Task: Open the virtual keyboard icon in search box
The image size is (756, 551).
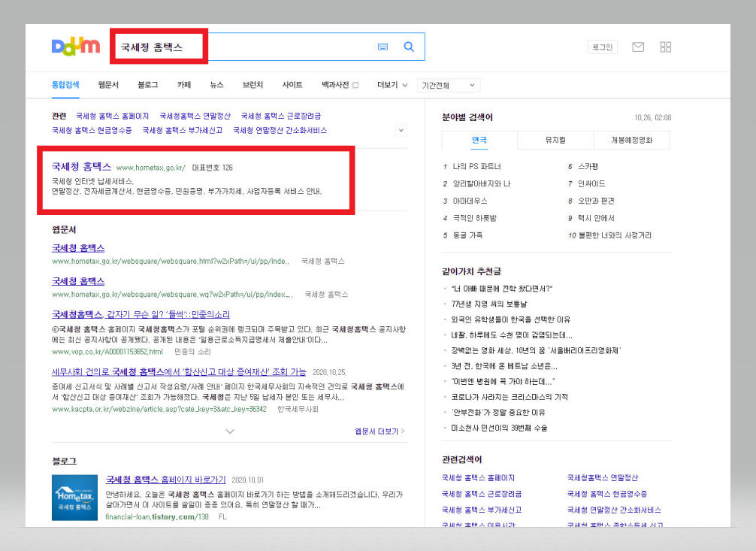Action: [x=383, y=47]
